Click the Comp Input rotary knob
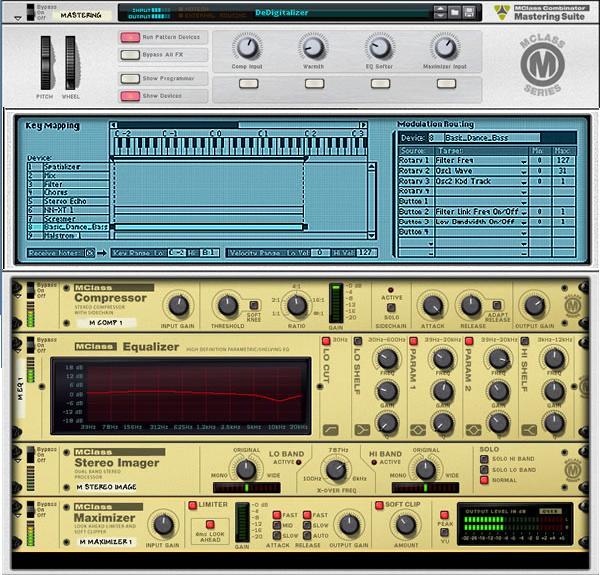601x575 pixels. point(247,48)
